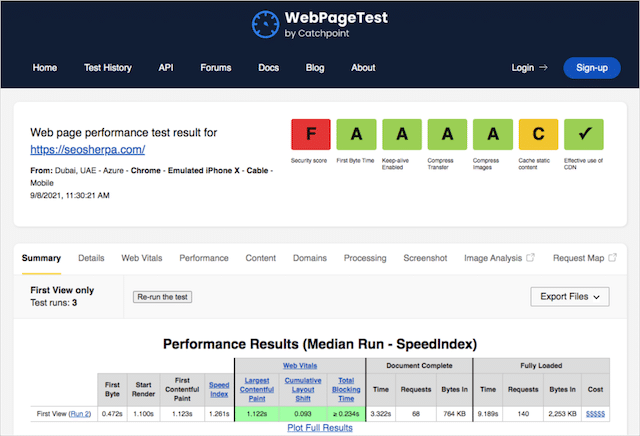Click the Speed Index value 1.261s
Viewport: 640px width, 436px height.
tap(219, 414)
